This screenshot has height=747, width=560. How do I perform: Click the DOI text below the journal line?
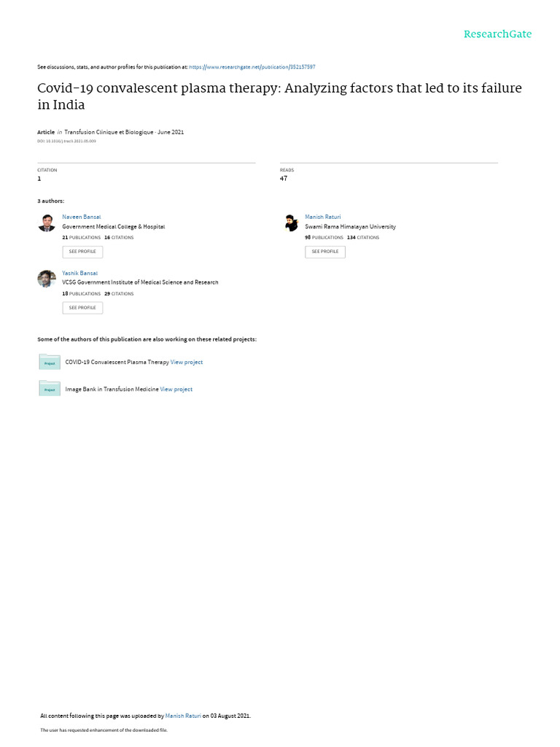coord(66,141)
